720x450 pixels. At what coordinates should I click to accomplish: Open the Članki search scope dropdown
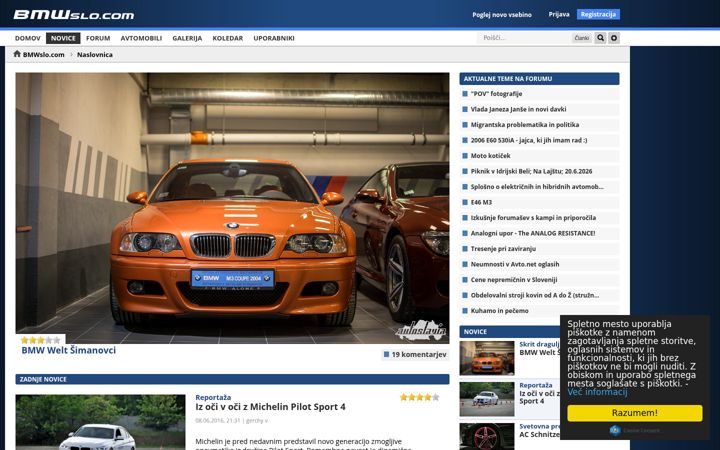[582, 38]
